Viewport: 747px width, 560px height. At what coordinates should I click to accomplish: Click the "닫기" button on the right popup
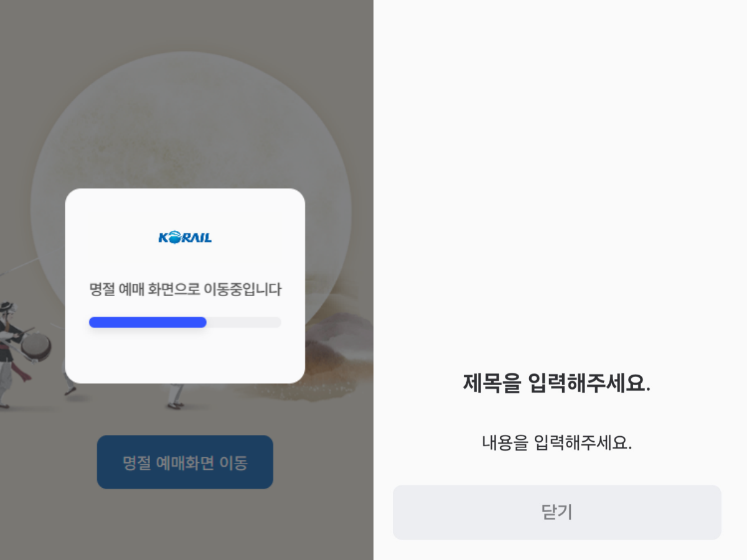tap(557, 512)
